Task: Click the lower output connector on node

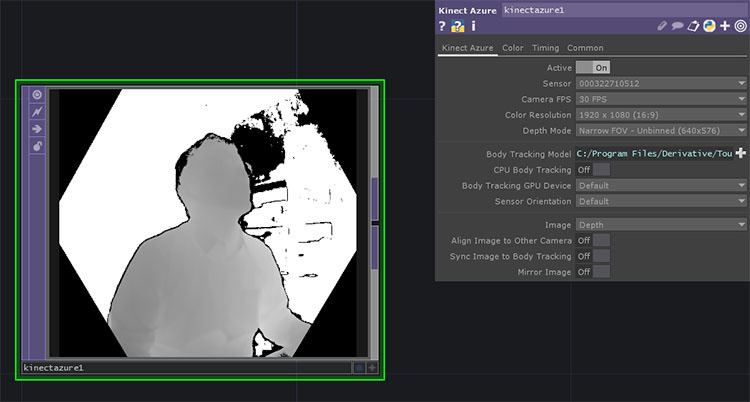Action: 375,247
